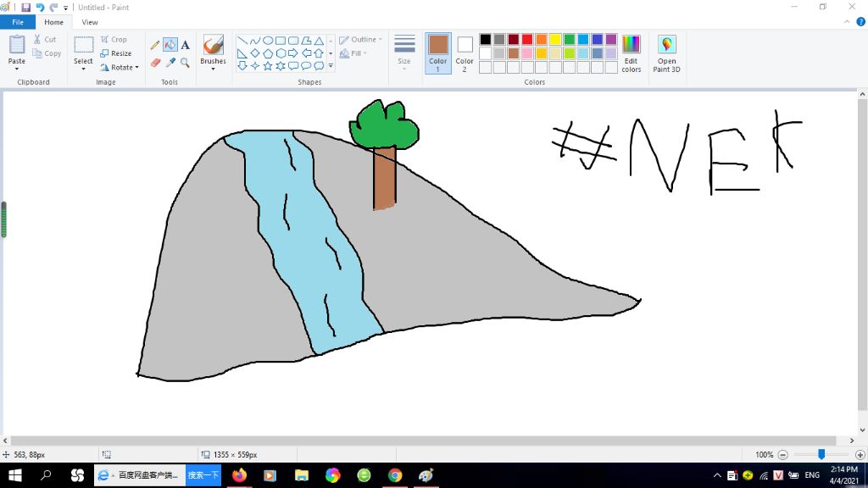Select the Pencil tool
This screenshot has width=868, height=488.
point(155,45)
